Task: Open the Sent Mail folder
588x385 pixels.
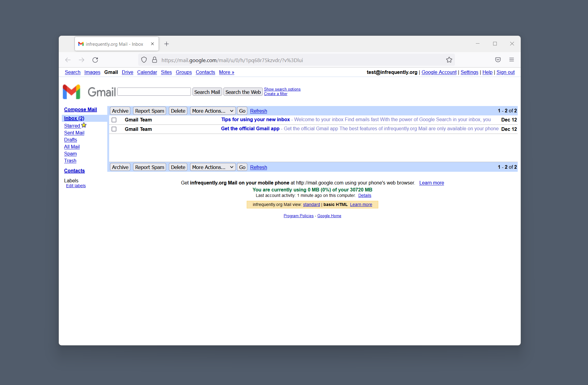Action: (74, 133)
